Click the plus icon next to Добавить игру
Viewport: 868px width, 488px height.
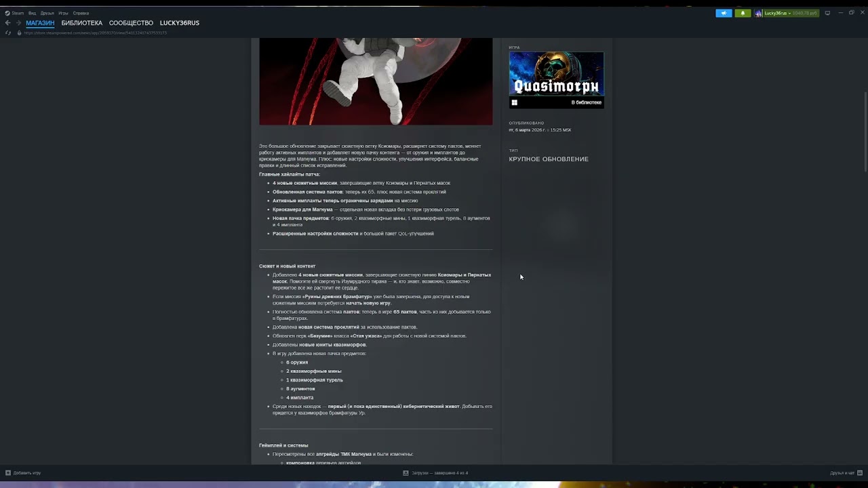(8, 473)
